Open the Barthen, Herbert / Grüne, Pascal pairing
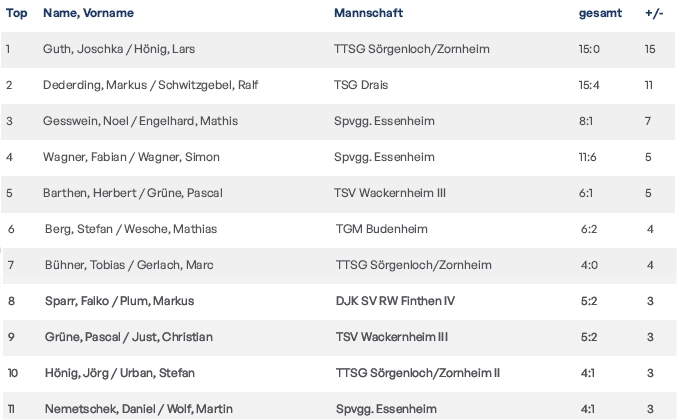 (x=132, y=193)
